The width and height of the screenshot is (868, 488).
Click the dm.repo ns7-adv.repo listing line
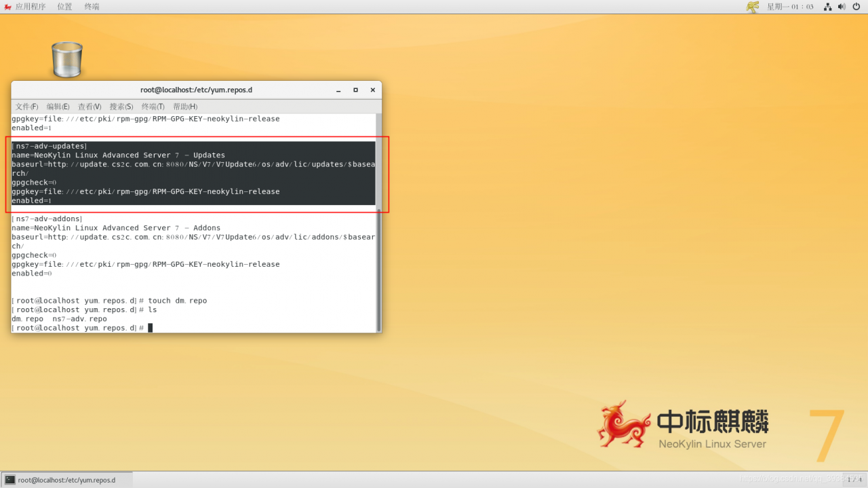(x=59, y=318)
